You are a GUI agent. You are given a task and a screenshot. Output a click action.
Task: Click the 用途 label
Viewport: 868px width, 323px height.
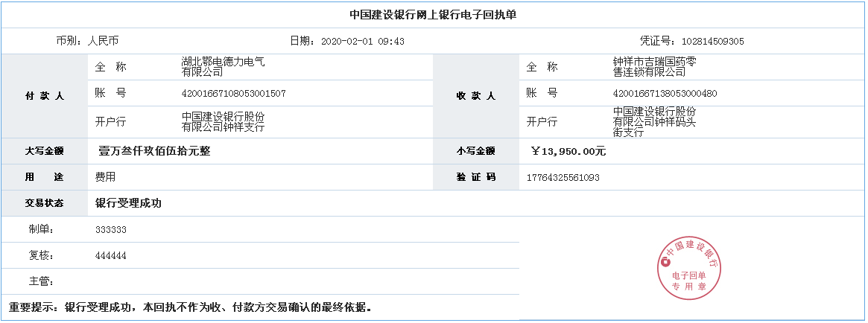(x=44, y=178)
